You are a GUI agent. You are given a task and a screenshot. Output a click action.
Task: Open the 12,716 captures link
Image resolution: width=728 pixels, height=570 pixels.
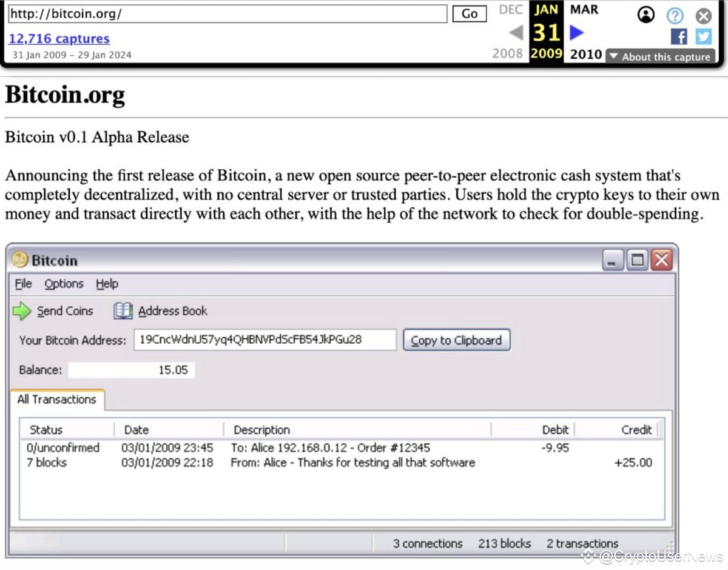pyautogui.click(x=59, y=39)
